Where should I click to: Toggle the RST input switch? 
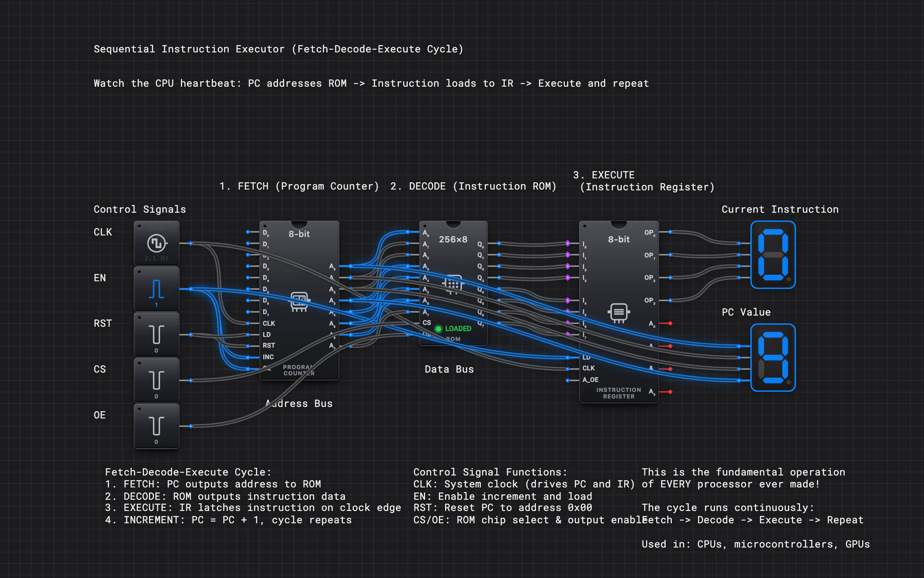(156, 334)
